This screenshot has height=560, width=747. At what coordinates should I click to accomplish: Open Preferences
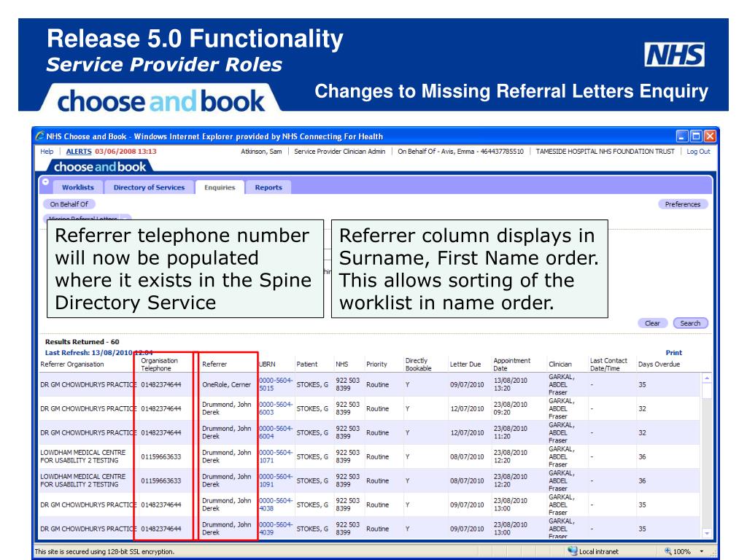click(683, 204)
